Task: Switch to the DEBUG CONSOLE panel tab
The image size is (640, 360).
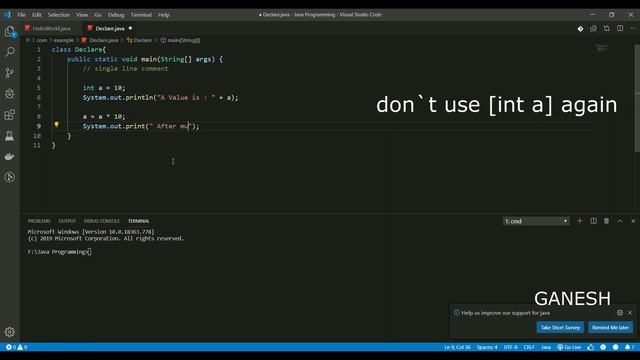Action: coord(102,221)
